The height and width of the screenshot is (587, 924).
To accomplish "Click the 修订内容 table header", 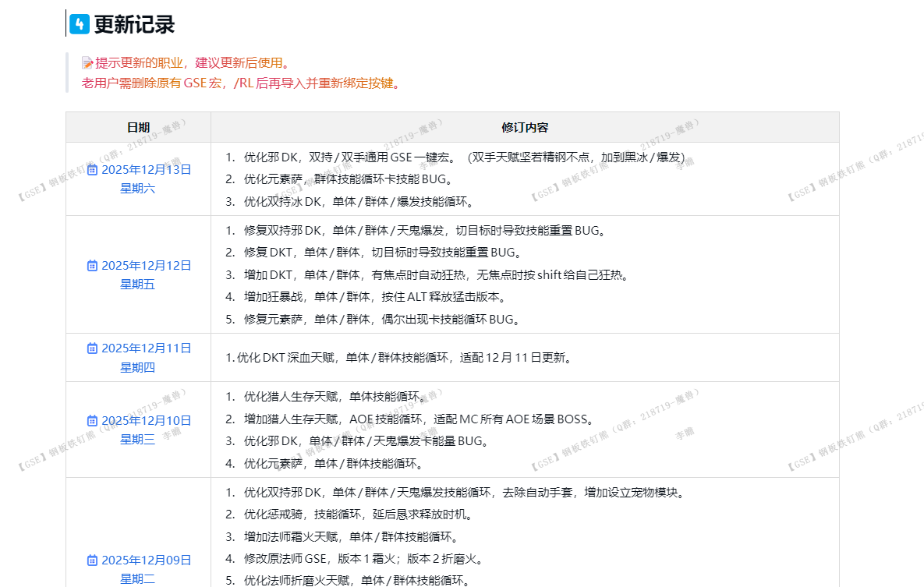I will point(525,126).
